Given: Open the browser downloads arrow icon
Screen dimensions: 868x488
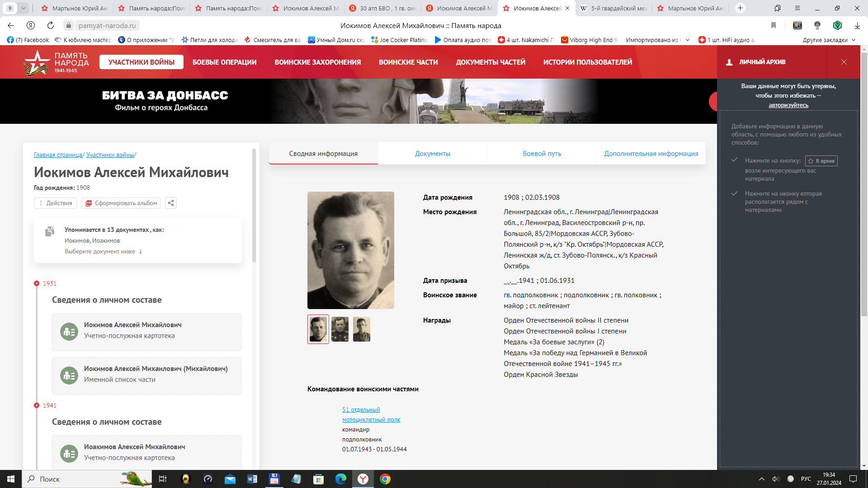Looking at the screenshot, I should coord(857,25).
